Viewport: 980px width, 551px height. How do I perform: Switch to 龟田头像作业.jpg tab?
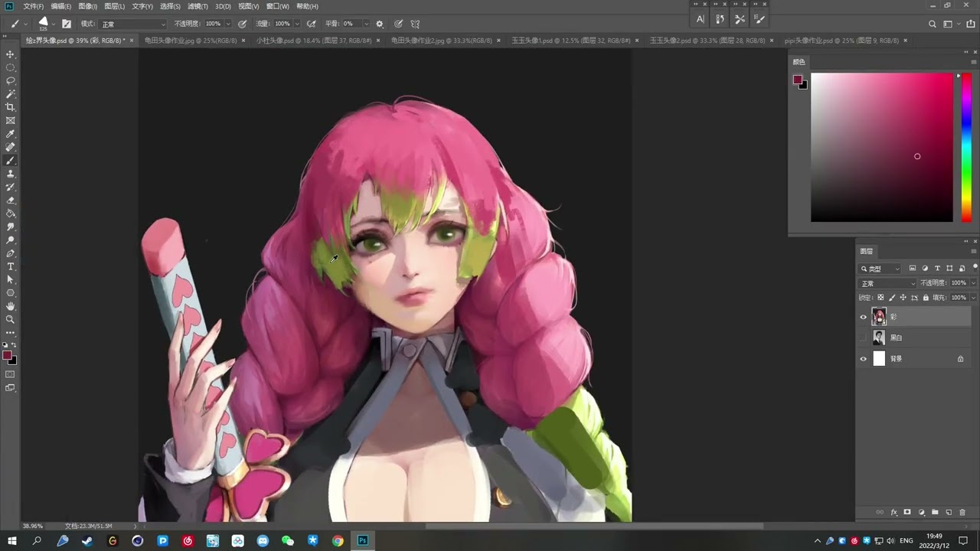coord(191,40)
